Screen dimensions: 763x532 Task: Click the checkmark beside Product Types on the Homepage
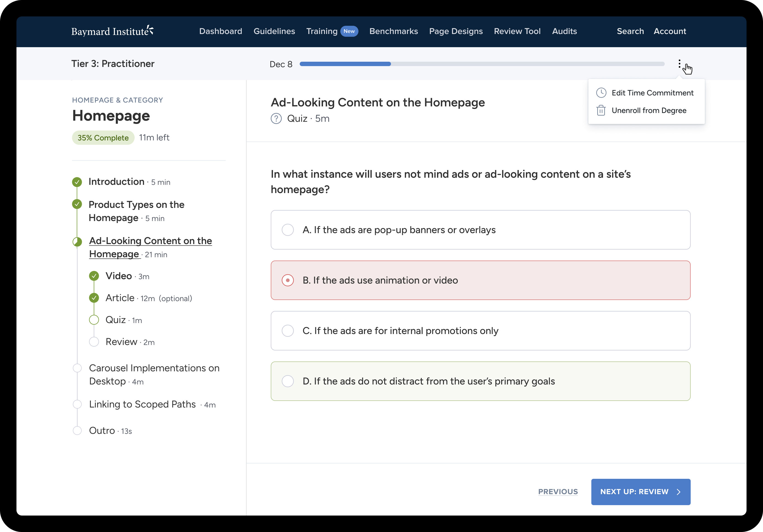[77, 204]
